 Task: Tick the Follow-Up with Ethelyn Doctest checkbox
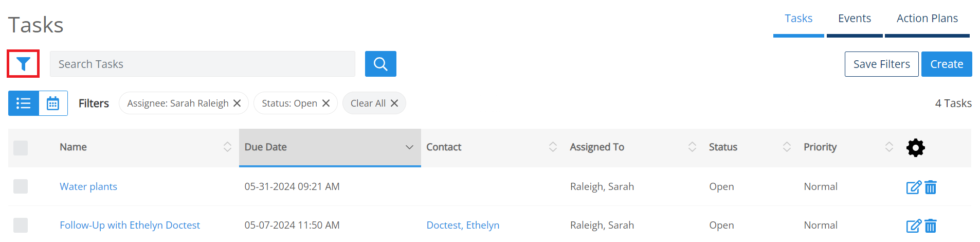tap(21, 225)
